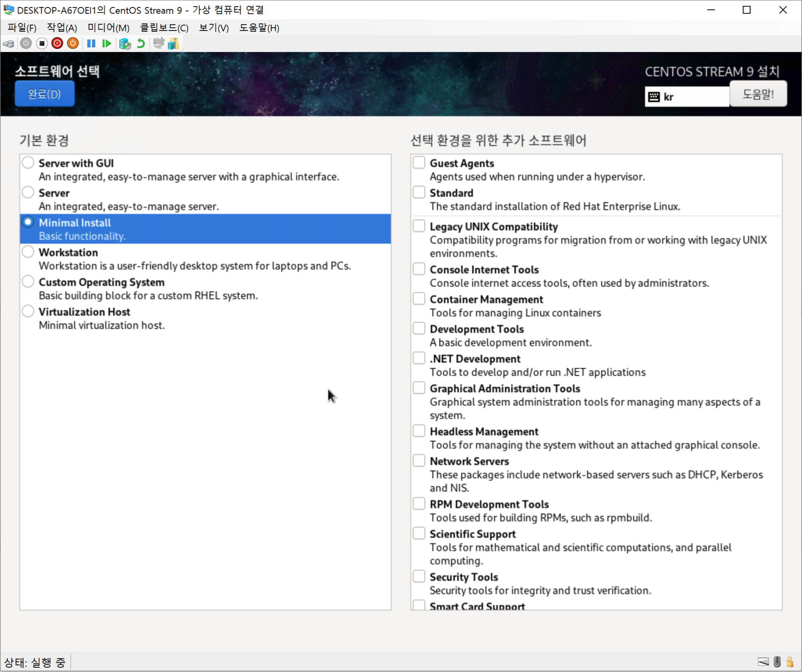Click the padlock icon in status bar
Viewport: 802px width, 672px height.
click(790, 662)
